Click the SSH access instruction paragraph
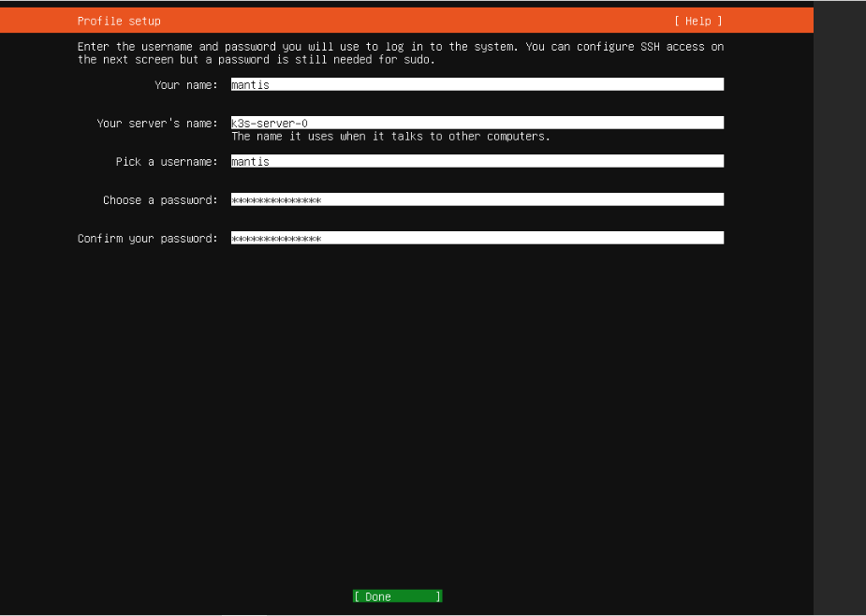The height and width of the screenshot is (616, 866). pyautogui.click(x=400, y=52)
